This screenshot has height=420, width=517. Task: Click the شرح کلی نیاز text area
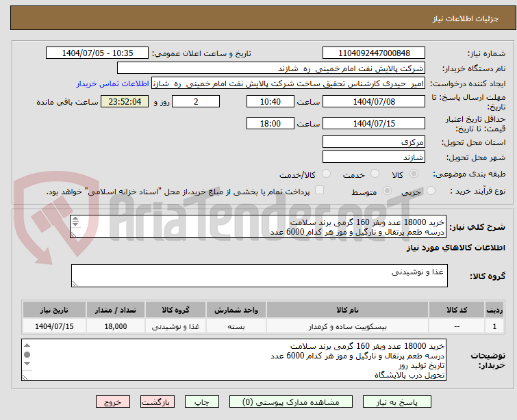[x=258, y=226]
